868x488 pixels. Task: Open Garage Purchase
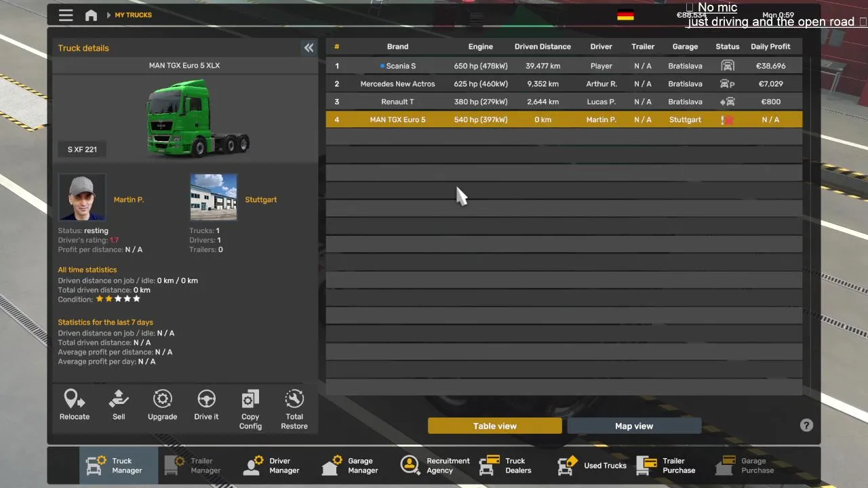point(748,466)
